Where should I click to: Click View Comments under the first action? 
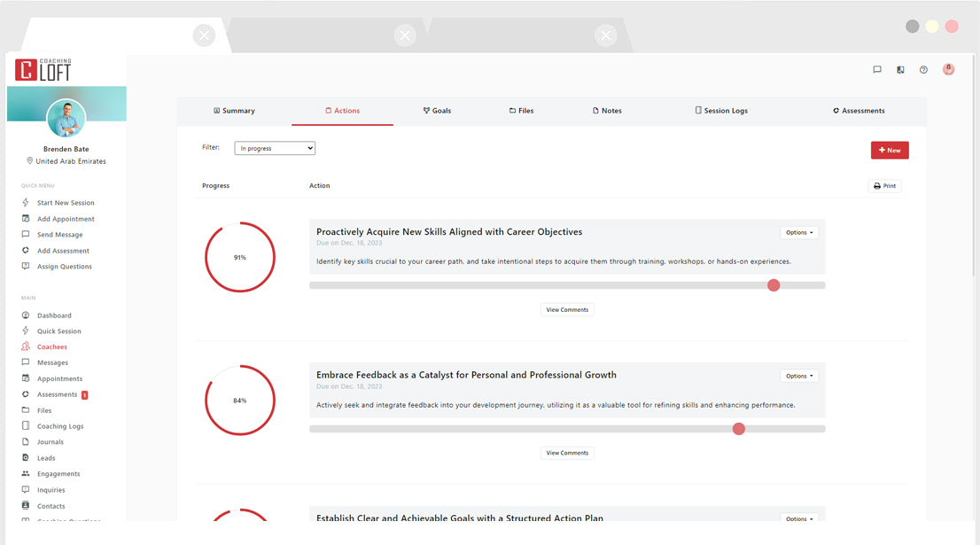(567, 309)
